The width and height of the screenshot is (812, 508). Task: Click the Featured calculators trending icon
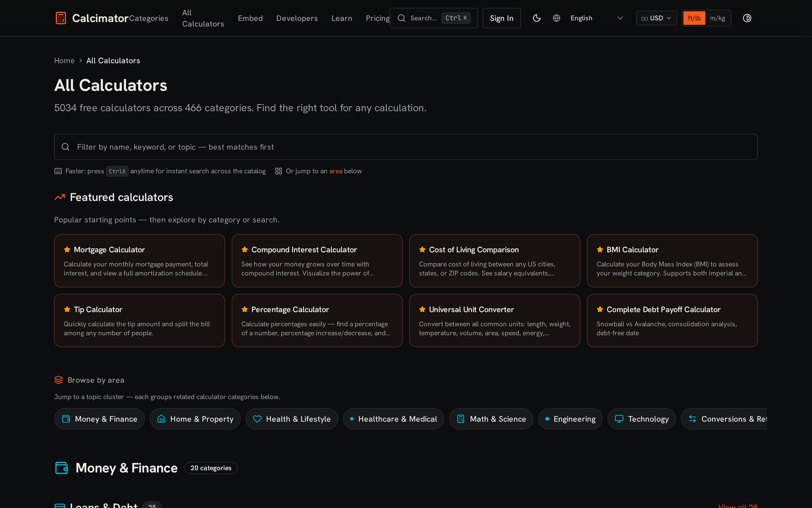pos(60,197)
